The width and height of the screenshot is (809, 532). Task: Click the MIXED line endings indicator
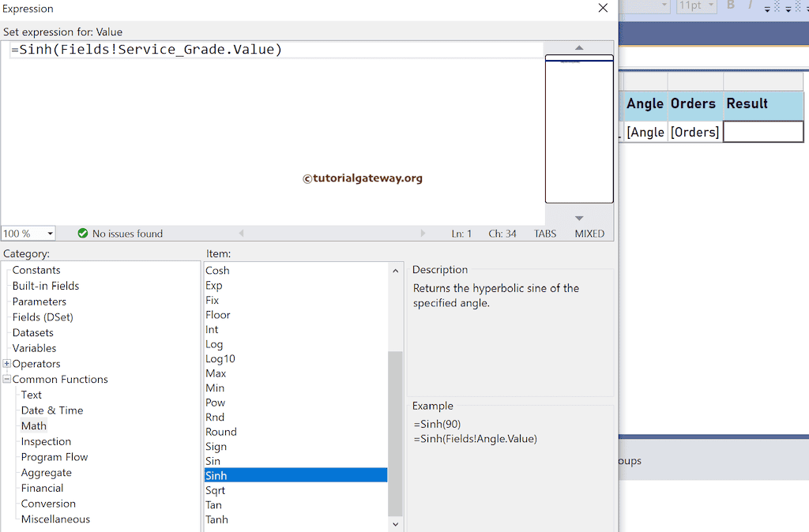[589, 234]
